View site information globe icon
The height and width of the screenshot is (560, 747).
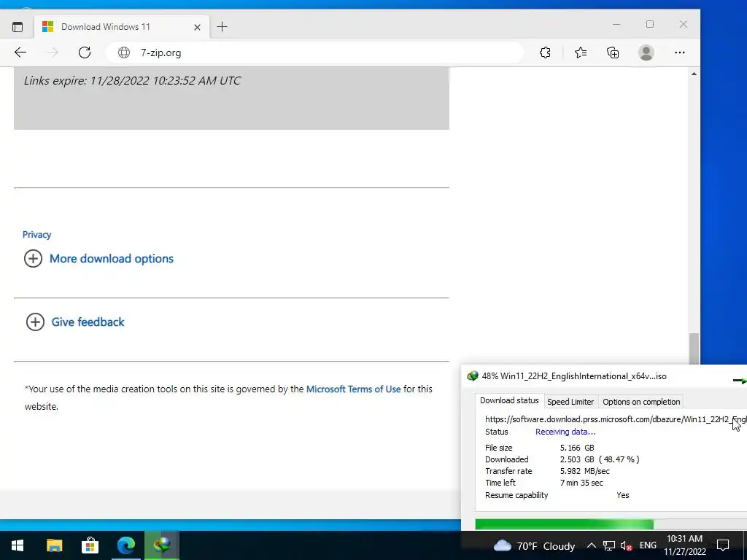[124, 52]
